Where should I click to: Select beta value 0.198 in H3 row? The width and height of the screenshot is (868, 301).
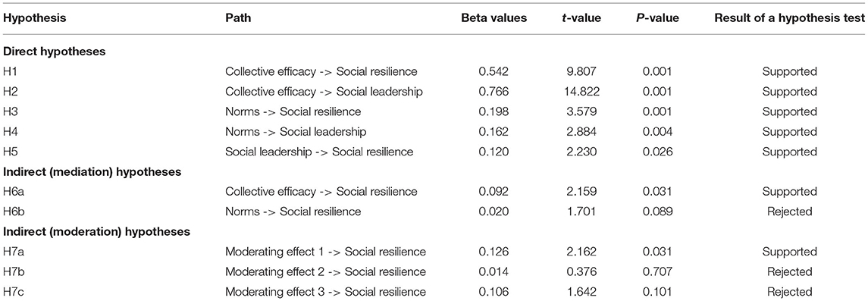coord(494,111)
